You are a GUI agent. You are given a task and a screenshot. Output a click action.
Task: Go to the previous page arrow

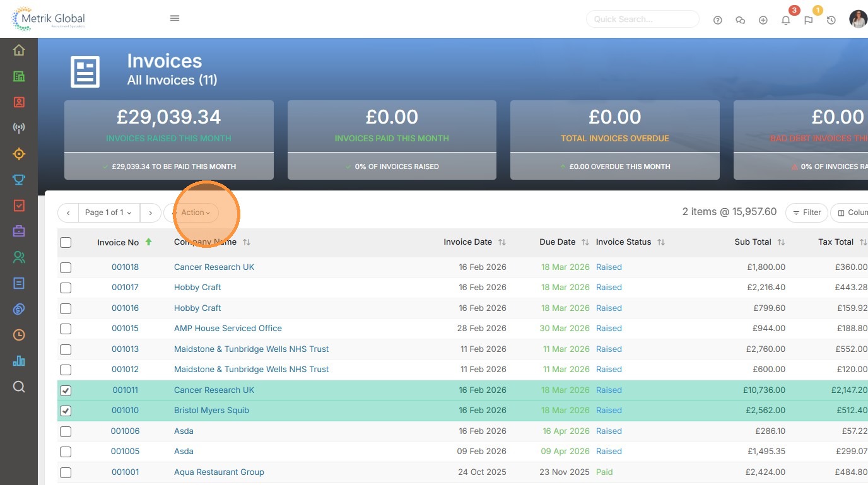[x=68, y=213]
